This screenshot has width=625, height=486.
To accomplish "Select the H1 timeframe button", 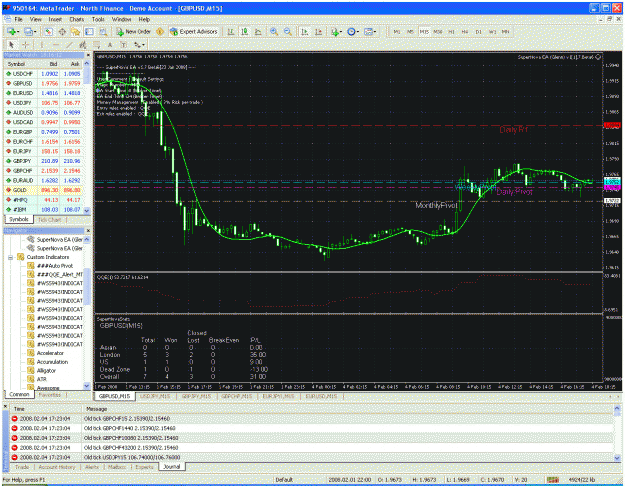I will pyautogui.click(x=451, y=31).
